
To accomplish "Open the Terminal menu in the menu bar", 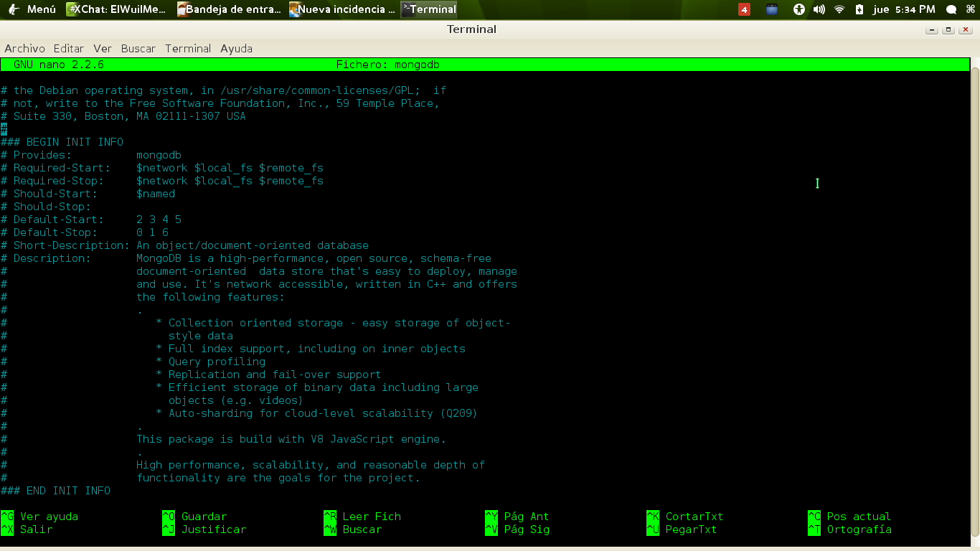I will tap(188, 48).
